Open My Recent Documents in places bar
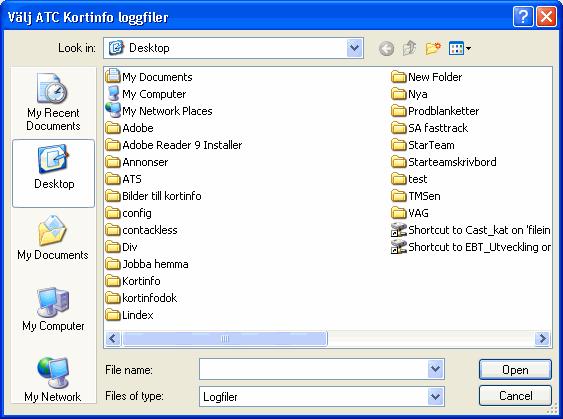Image resolution: width=563 pixels, height=419 pixels. (53, 102)
